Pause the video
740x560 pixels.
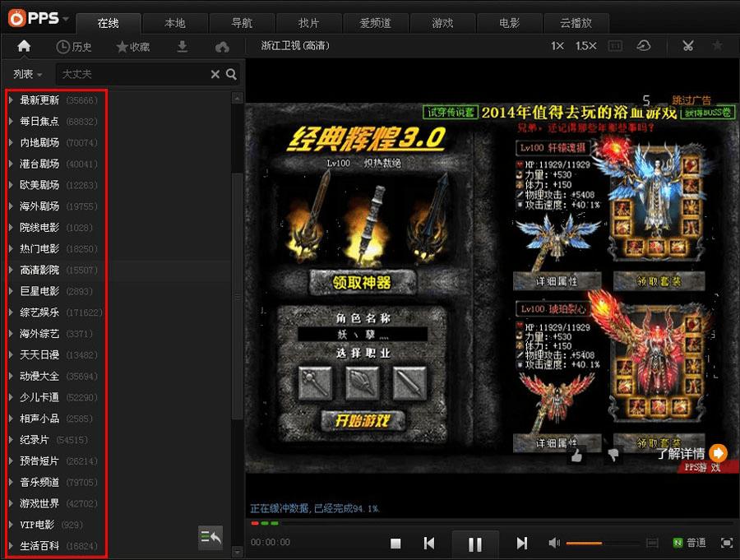coord(474,544)
